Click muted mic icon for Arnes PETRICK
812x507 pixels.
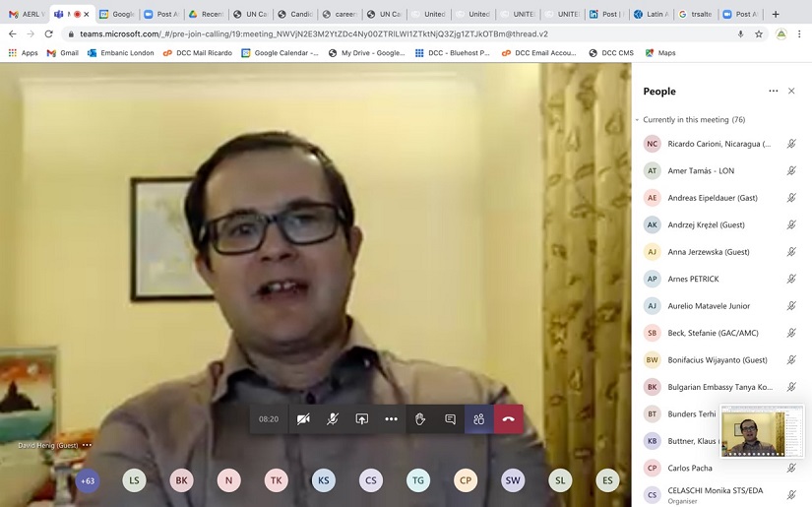coord(791,279)
